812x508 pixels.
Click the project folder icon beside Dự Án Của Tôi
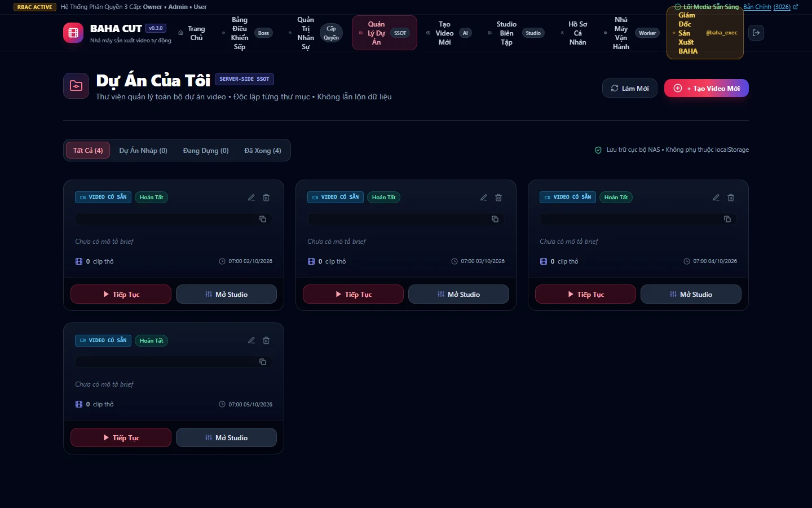tap(76, 86)
